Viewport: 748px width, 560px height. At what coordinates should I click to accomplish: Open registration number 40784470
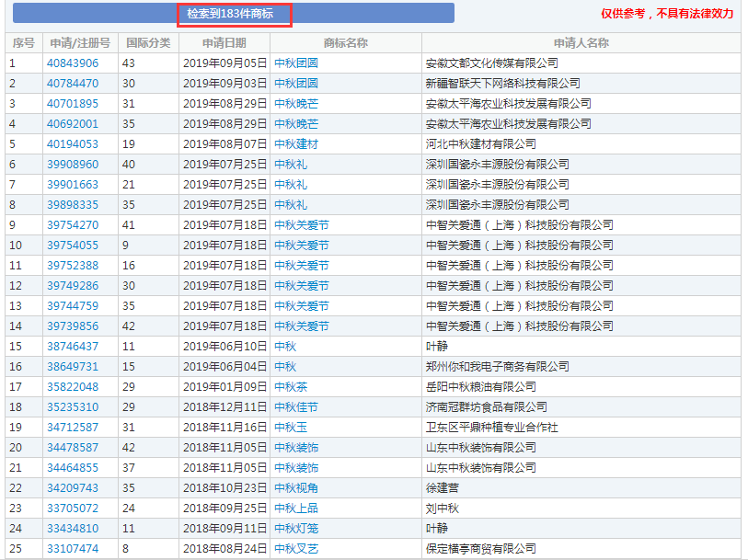[x=73, y=84]
